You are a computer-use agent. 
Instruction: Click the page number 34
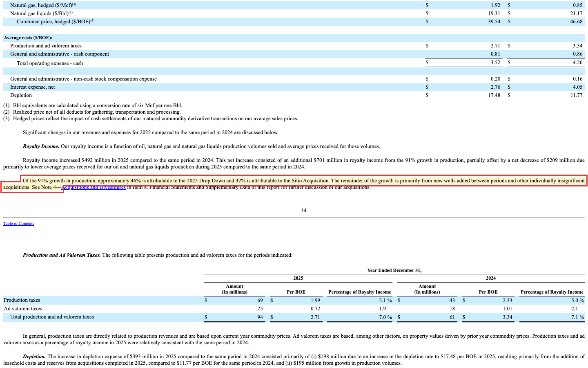(x=303, y=211)
